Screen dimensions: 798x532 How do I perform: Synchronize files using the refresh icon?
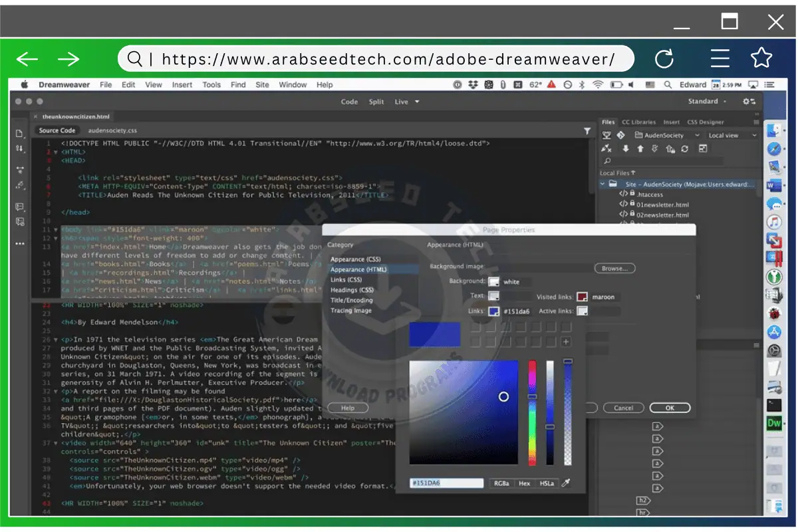(x=684, y=148)
